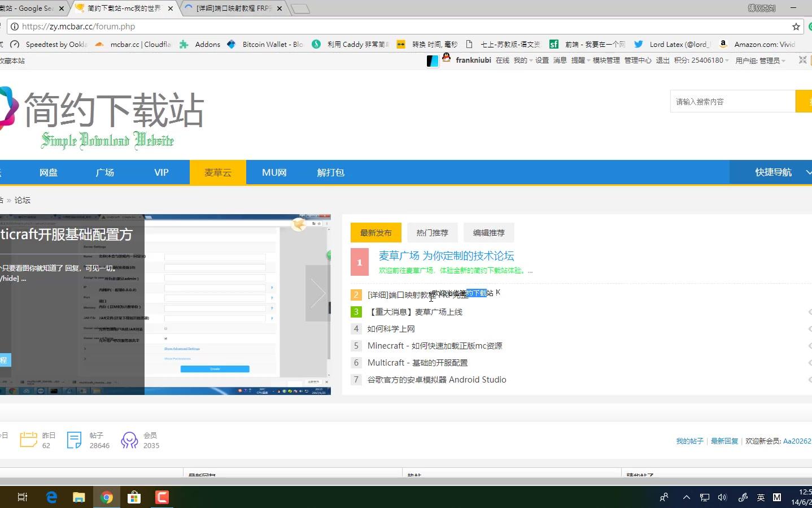
Task: Click the QQ penguin icon beside username frankniubi
Action: pyautogui.click(x=446, y=58)
